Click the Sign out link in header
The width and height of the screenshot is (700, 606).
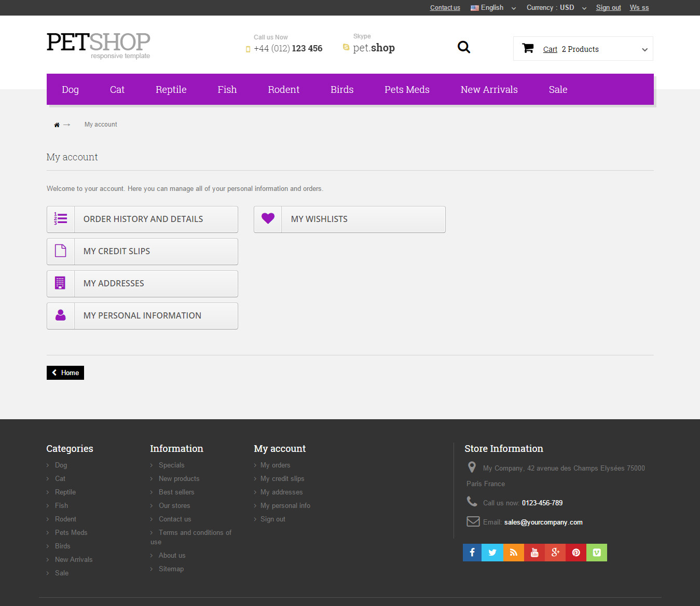click(608, 8)
